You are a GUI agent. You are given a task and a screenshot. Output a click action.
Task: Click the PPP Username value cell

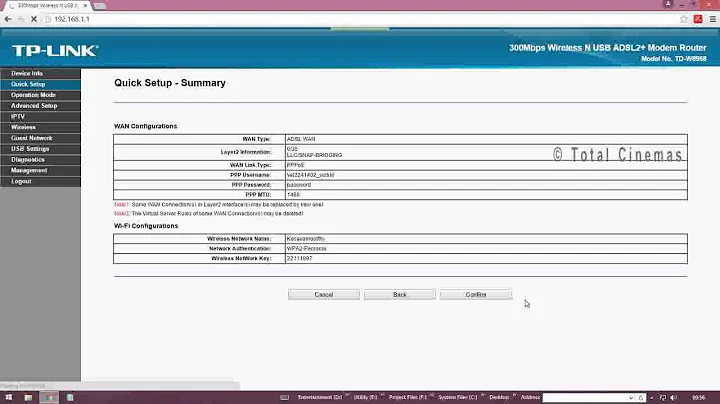coord(486,175)
